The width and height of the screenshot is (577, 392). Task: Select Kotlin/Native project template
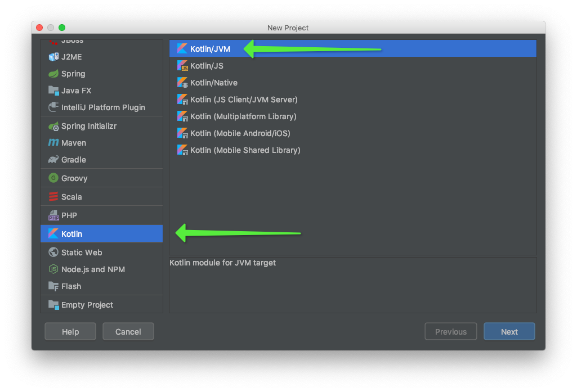[213, 83]
